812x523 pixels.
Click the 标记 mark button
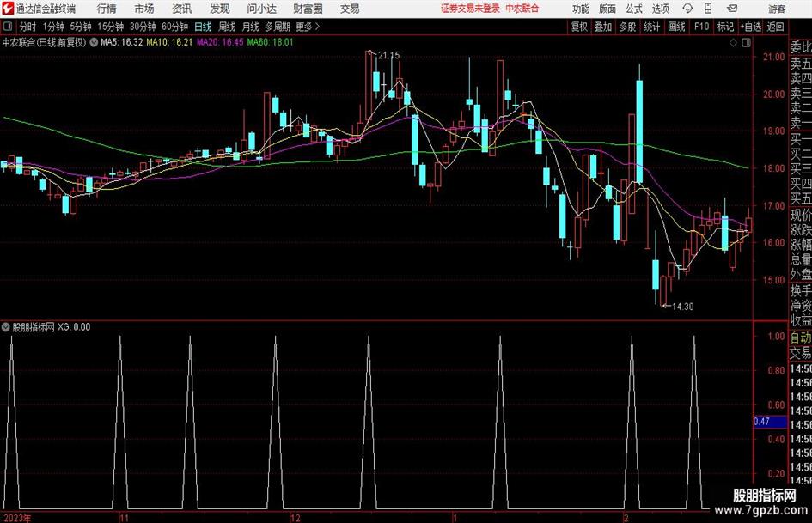pyautogui.click(x=725, y=27)
